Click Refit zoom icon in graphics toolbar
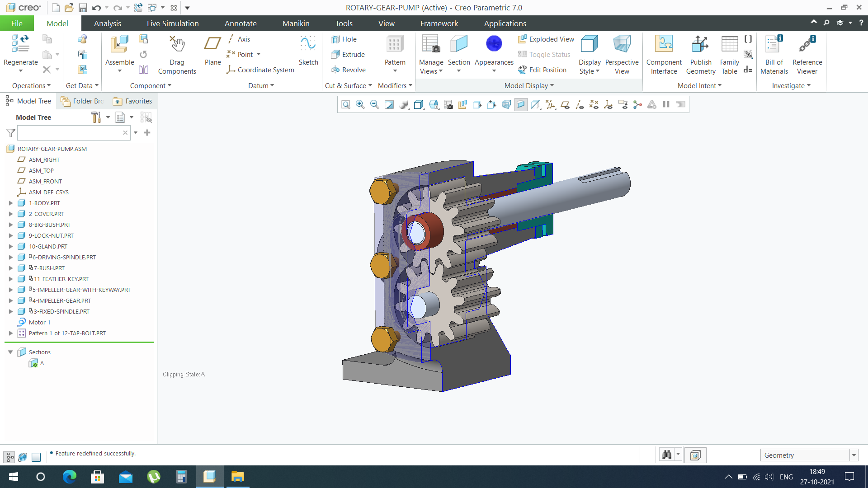Viewport: 868px width, 488px height. (x=346, y=105)
